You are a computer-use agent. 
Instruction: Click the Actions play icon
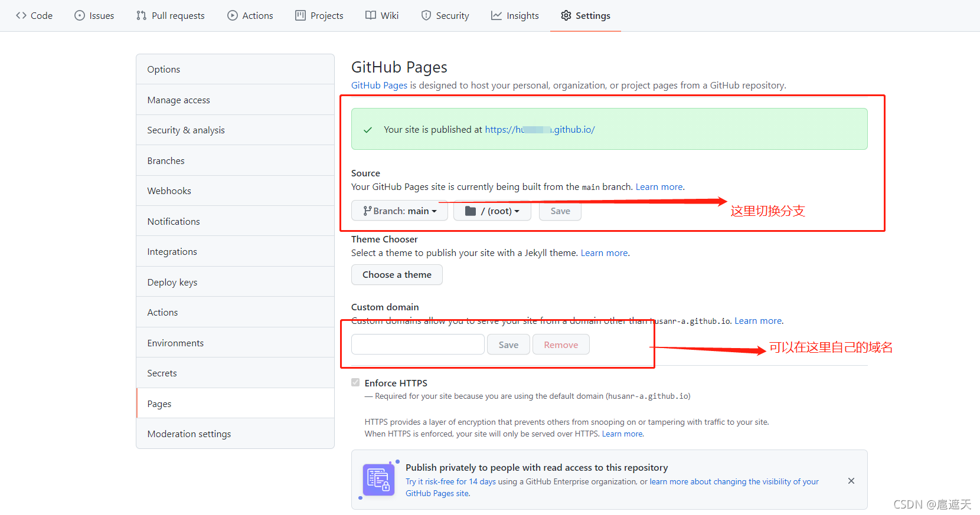[x=233, y=15]
